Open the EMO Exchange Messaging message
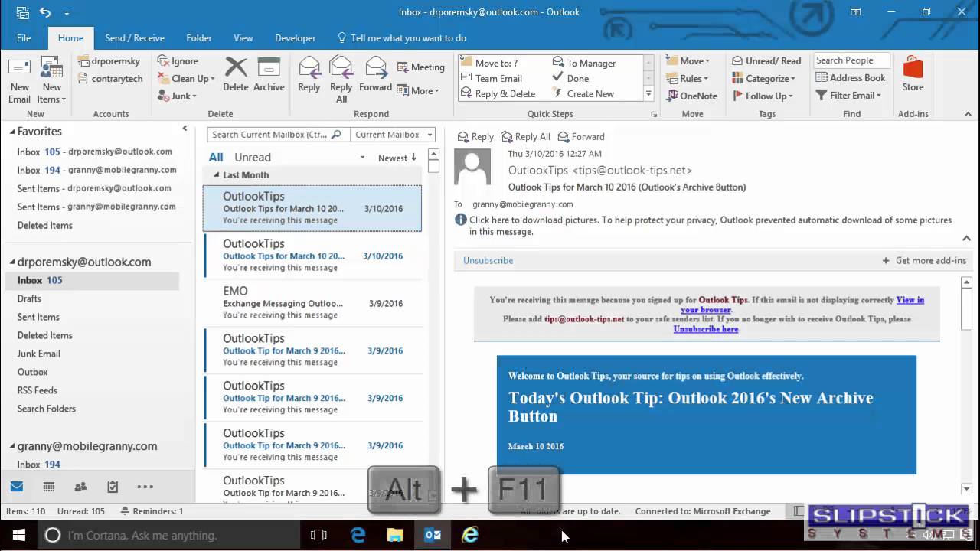Screen dimensions: 980x551 point(312,303)
